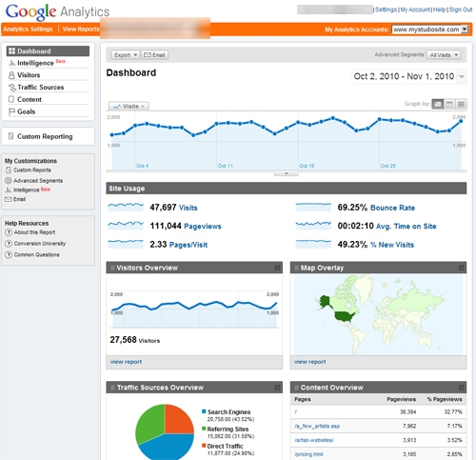Image resolution: width=476 pixels, height=460 pixels.
Task: Open Avg. Time on Site link
Action: point(407,226)
